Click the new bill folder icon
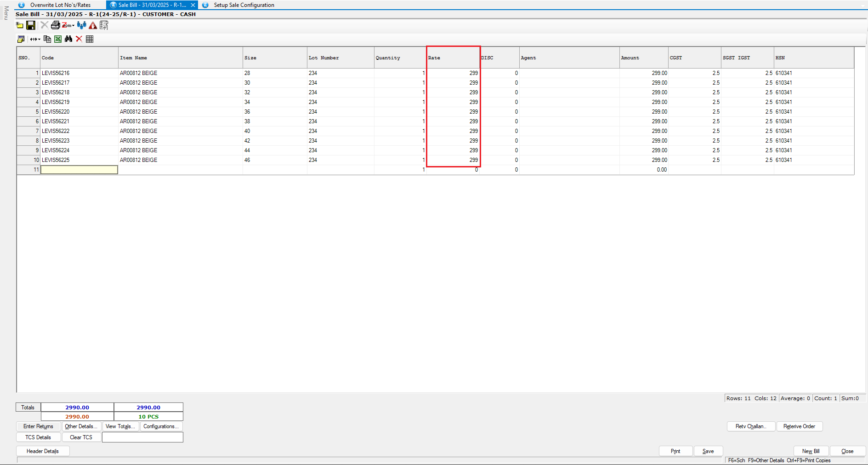The image size is (868, 465). point(20,25)
